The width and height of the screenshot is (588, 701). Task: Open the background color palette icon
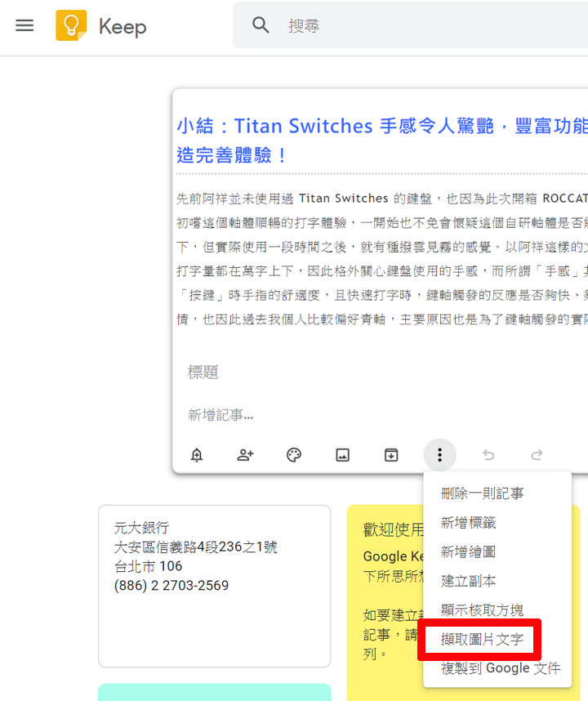(x=293, y=455)
